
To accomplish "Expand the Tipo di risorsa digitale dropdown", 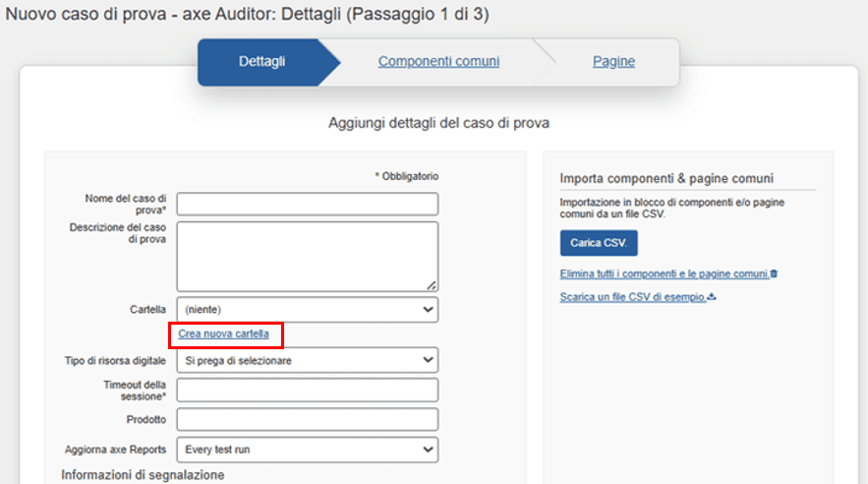I will point(307,361).
